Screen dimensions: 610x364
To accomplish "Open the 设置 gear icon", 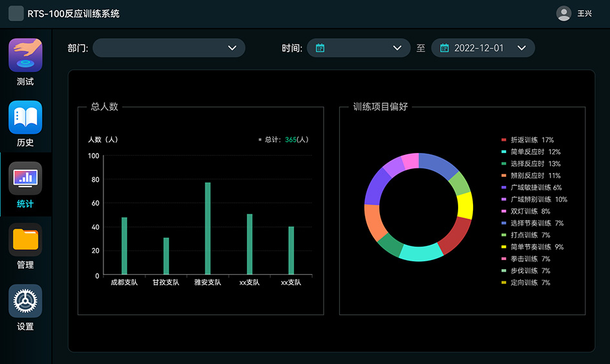I will [25, 301].
